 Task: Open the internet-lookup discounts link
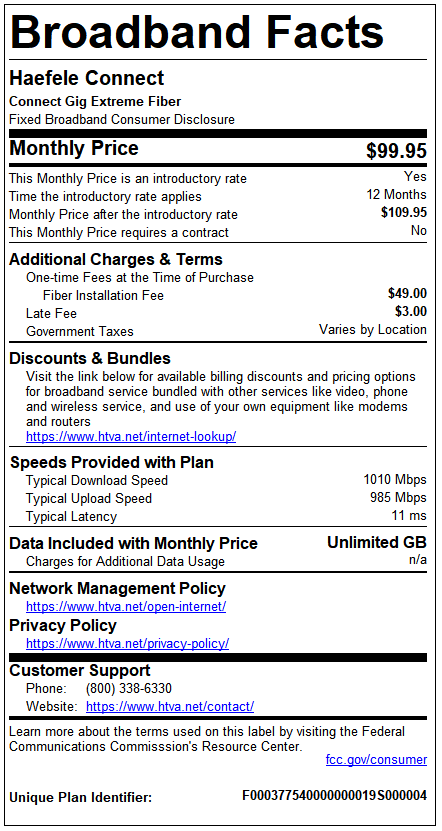131,437
